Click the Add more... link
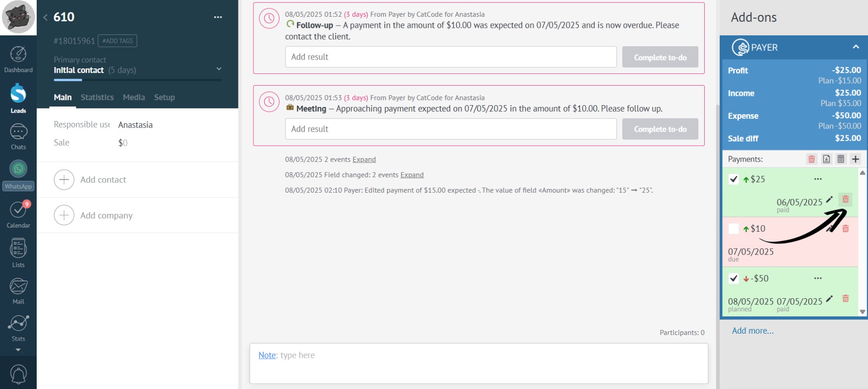868x389 pixels. 752,331
